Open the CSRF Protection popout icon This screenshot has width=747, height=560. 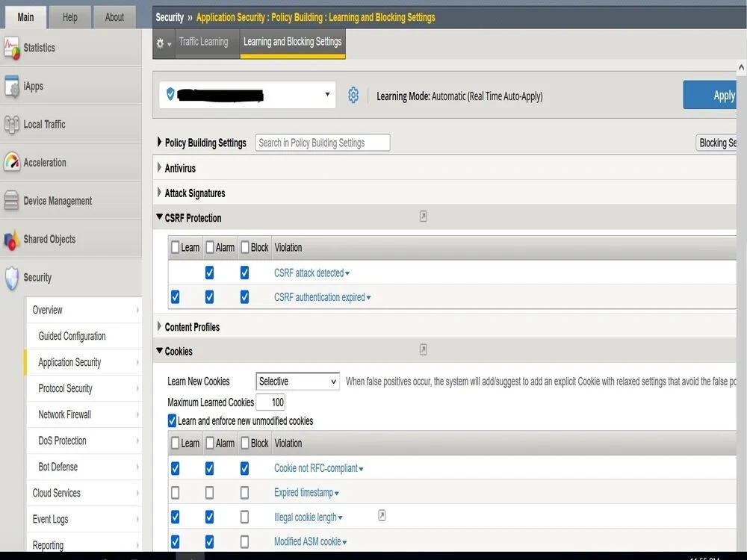point(423,215)
